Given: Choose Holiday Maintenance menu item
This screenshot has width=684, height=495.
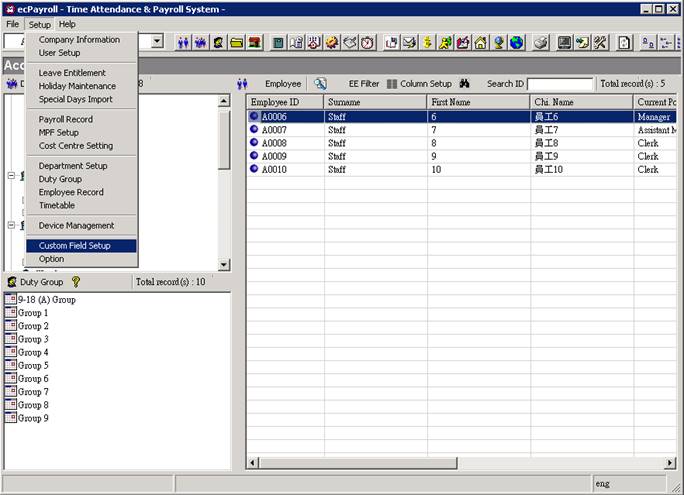Looking at the screenshot, I should pyautogui.click(x=81, y=86).
